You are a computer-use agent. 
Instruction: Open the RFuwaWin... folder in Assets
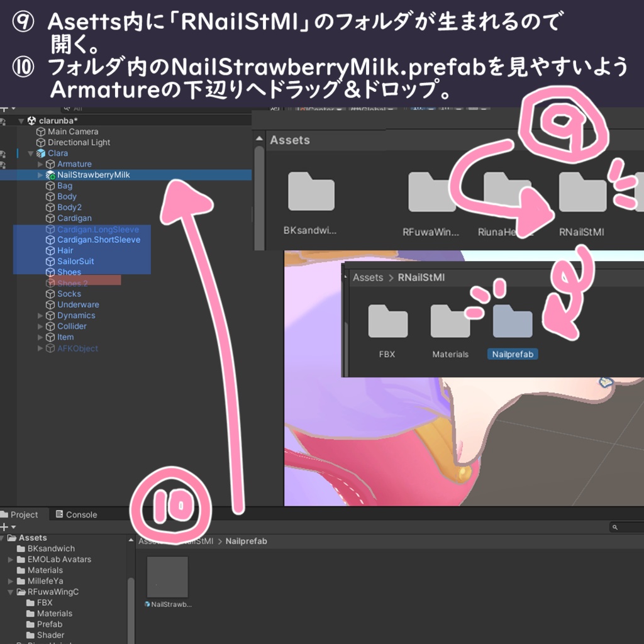tap(431, 192)
